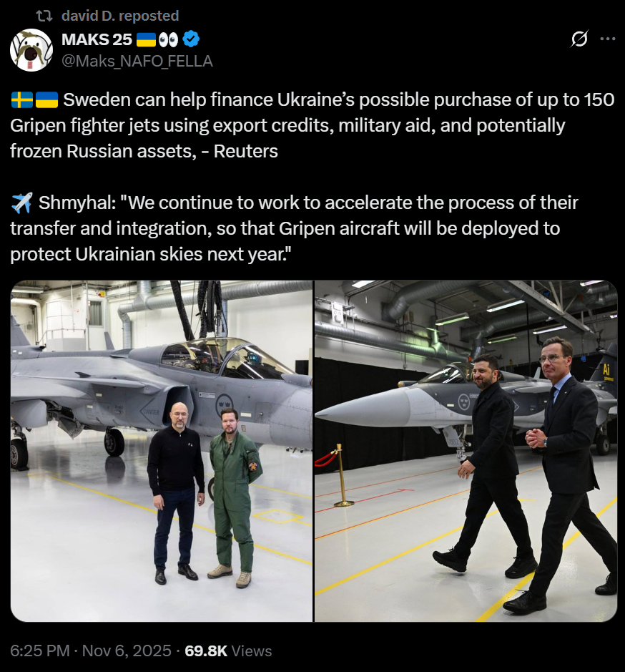Click the eyes emoji beside the name
625x672 pixels.
(x=168, y=40)
